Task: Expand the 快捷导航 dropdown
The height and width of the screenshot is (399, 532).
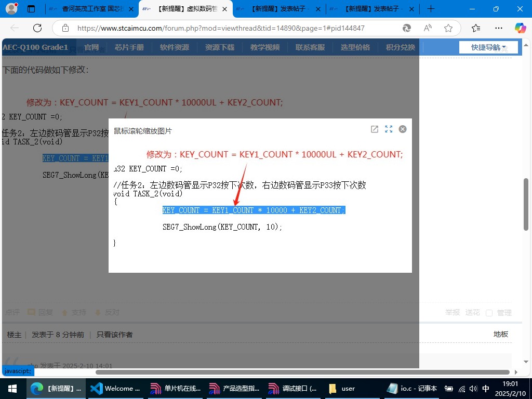Action: point(488,47)
